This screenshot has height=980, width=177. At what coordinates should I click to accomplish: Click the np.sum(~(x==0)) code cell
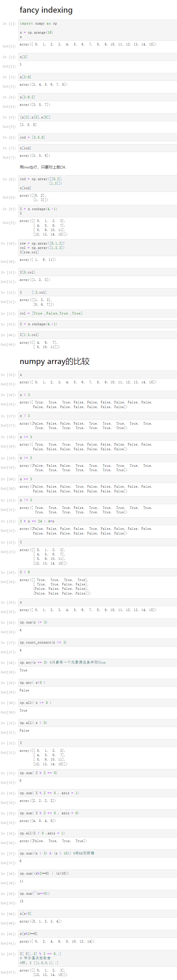pyautogui.click(x=97, y=894)
